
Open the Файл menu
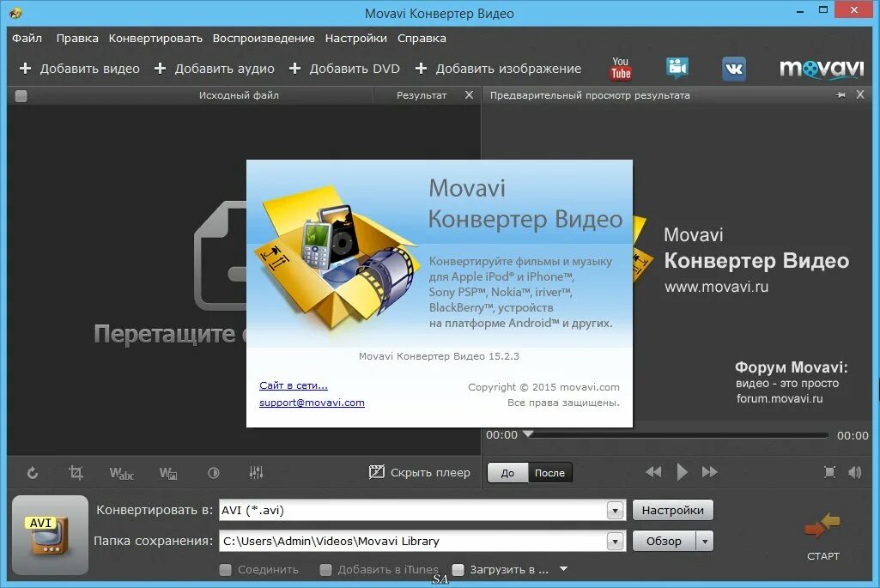coord(27,38)
